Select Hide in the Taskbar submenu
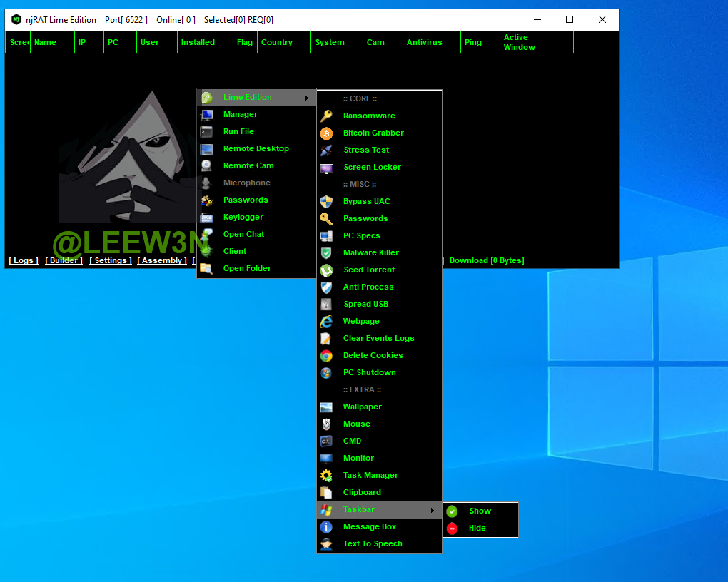This screenshot has width=728, height=582. click(477, 528)
